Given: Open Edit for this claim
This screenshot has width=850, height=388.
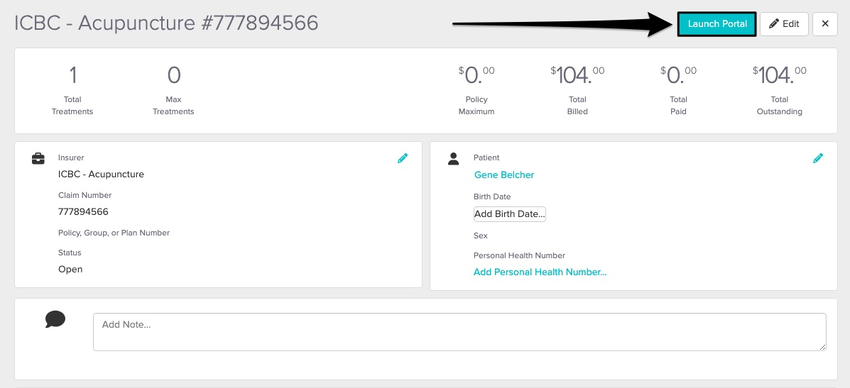Looking at the screenshot, I should (784, 24).
